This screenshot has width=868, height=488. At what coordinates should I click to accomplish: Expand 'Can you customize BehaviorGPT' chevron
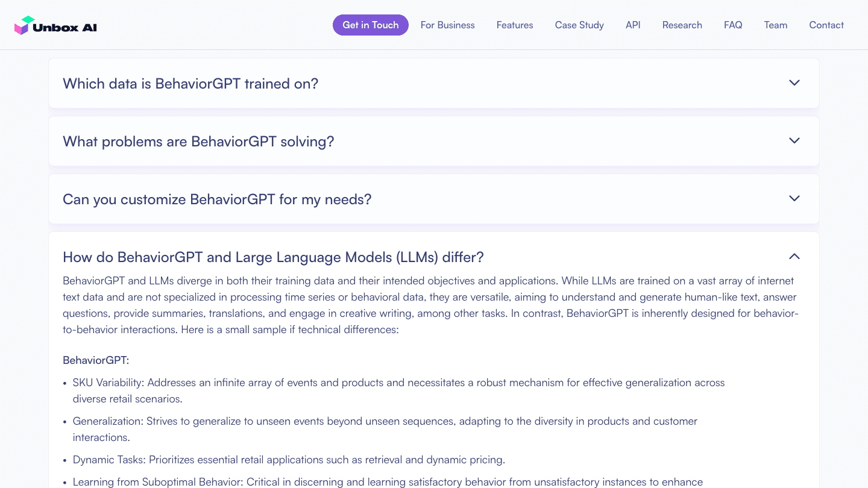794,199
